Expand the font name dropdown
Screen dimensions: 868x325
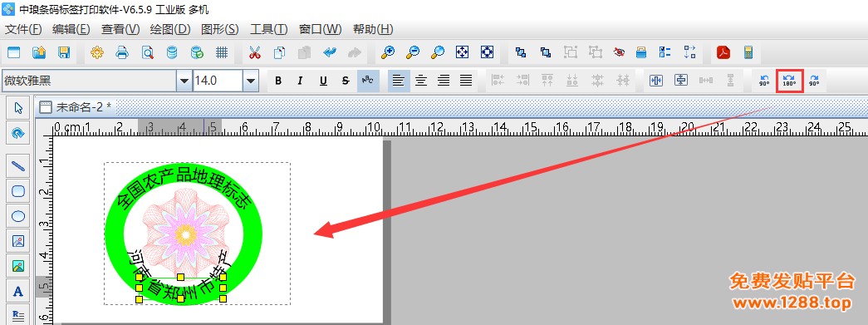tap(184, 81)
